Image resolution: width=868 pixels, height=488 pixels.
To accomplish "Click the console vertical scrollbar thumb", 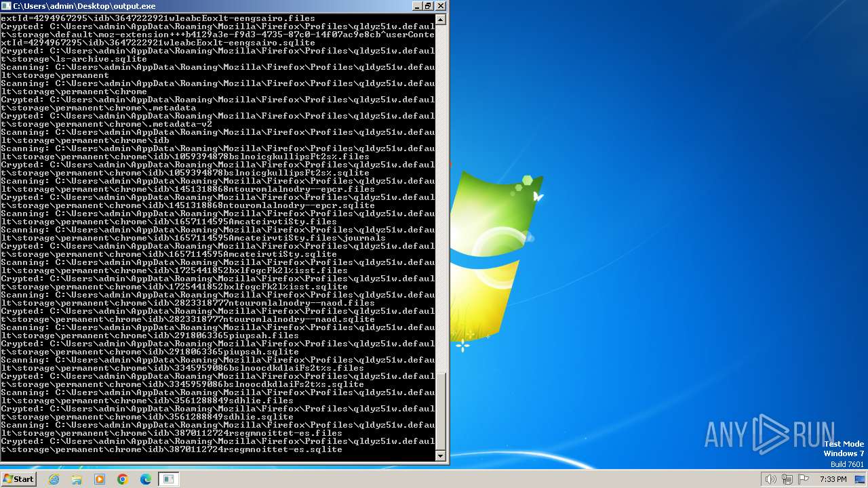I will pos(441,411).
